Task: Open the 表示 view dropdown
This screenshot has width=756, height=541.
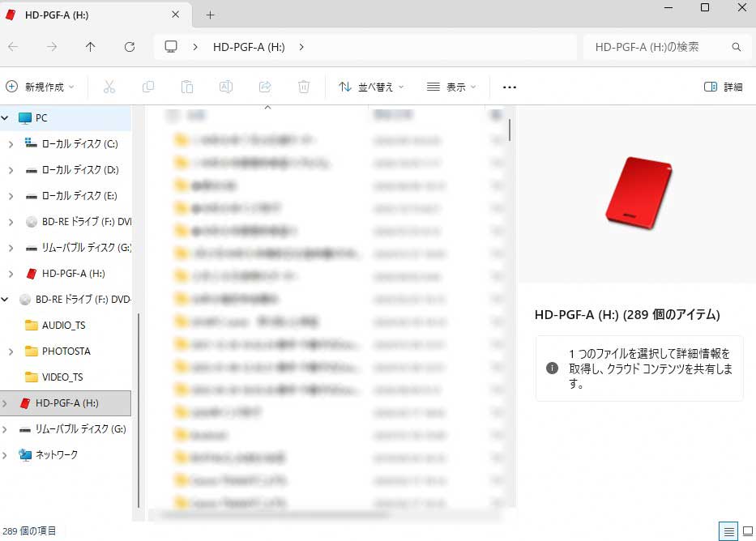Action: (x=452, y=87)
